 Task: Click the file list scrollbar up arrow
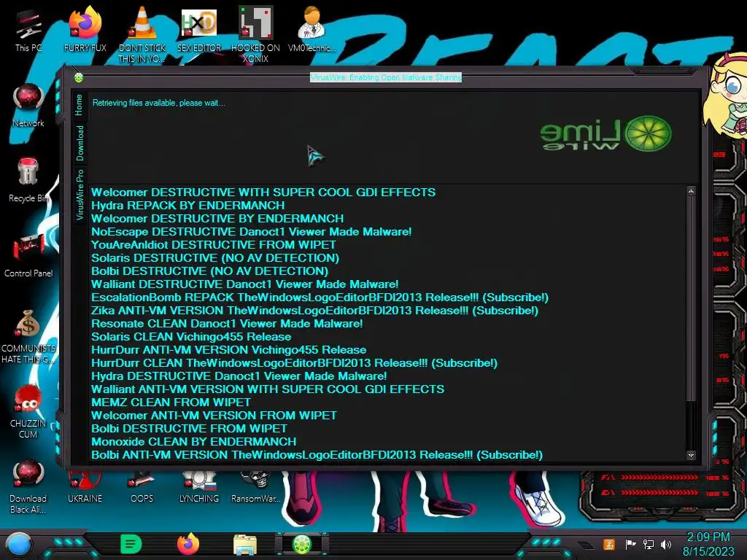coord(692,191)
